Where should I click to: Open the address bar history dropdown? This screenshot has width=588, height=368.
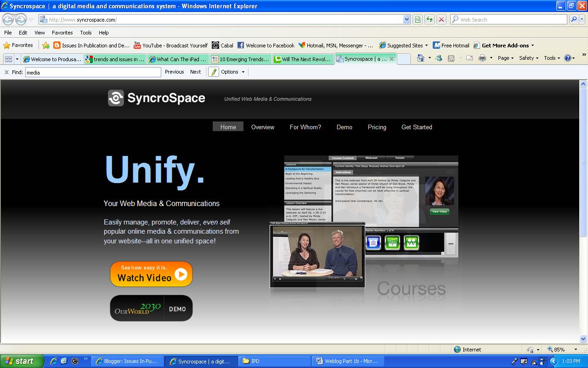[407, 19]
